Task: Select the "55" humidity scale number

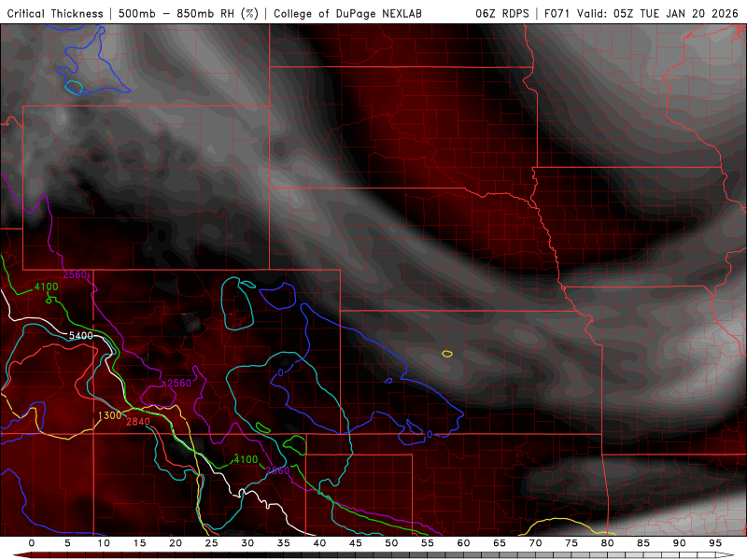Action: click(428, 543)
